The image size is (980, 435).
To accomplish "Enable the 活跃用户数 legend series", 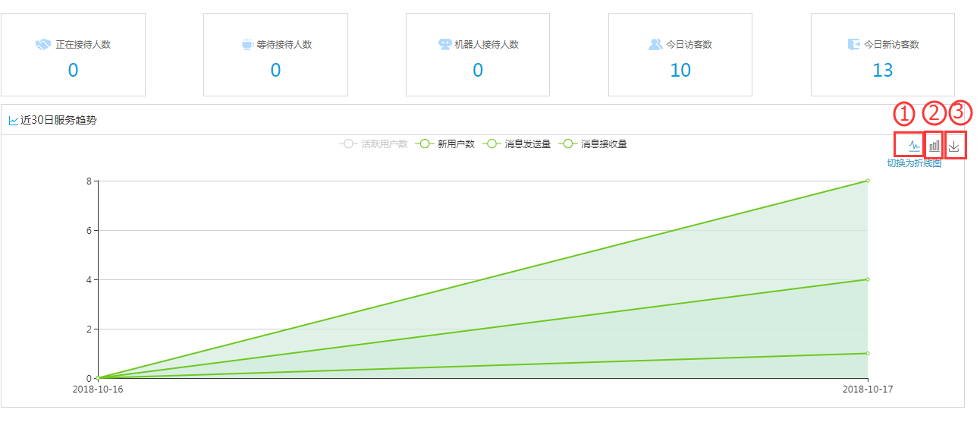I will [x=374, y=144].
